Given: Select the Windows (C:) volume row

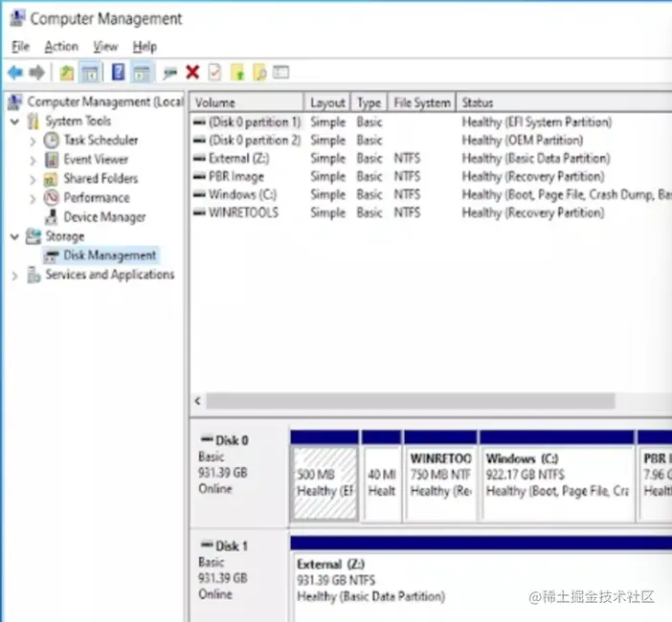Looking at the screenshot, I should tap(431, 194).
